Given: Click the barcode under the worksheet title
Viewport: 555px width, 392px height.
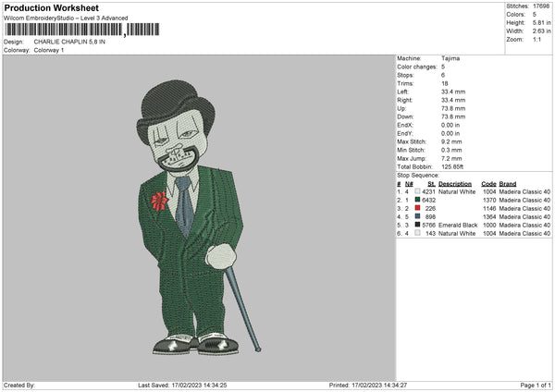Looking at the screenshot, I should pyautogui.click(x=81, y=30).
